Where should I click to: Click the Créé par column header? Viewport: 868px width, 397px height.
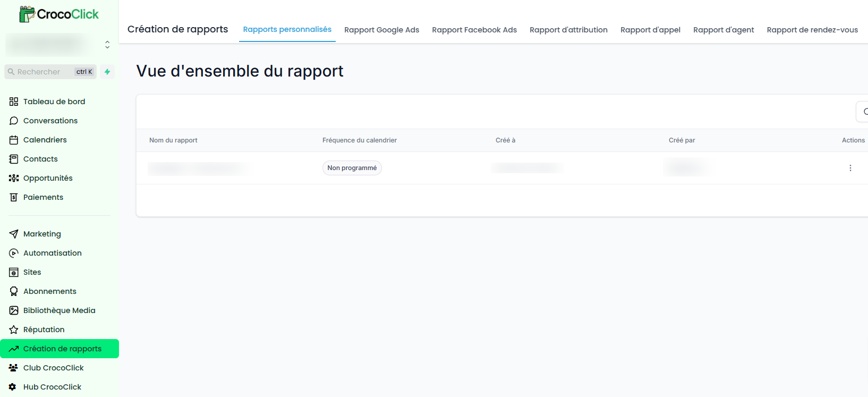(x=682, y=140)
